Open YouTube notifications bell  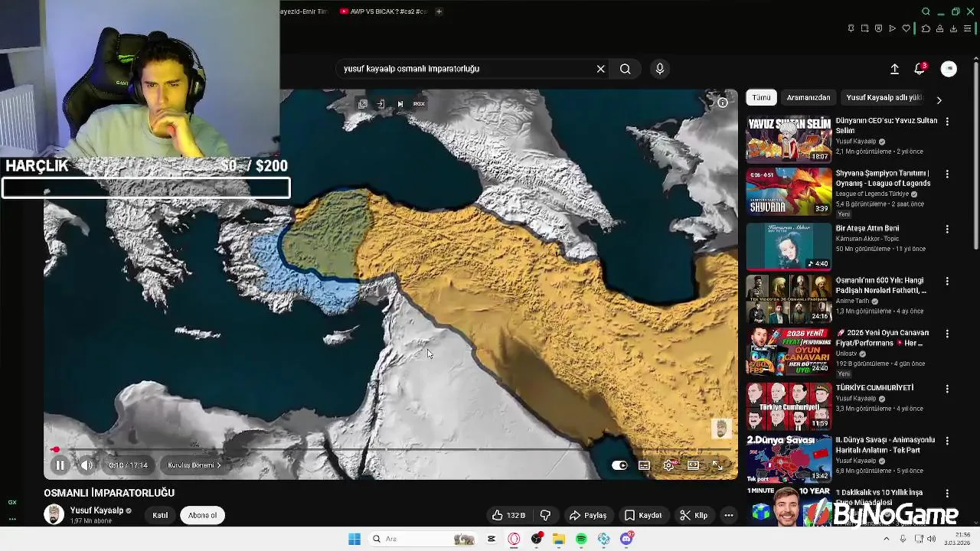pos(920,69)
